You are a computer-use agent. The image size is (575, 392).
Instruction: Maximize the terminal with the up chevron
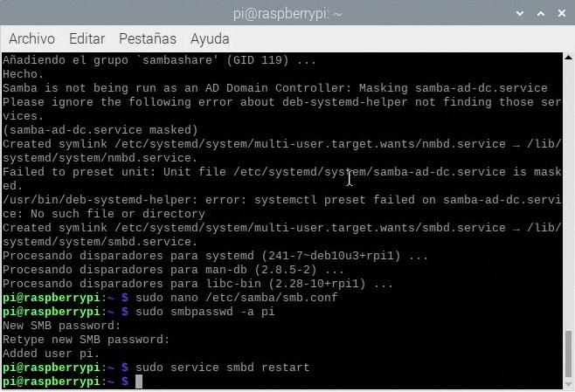pos(541,14)
